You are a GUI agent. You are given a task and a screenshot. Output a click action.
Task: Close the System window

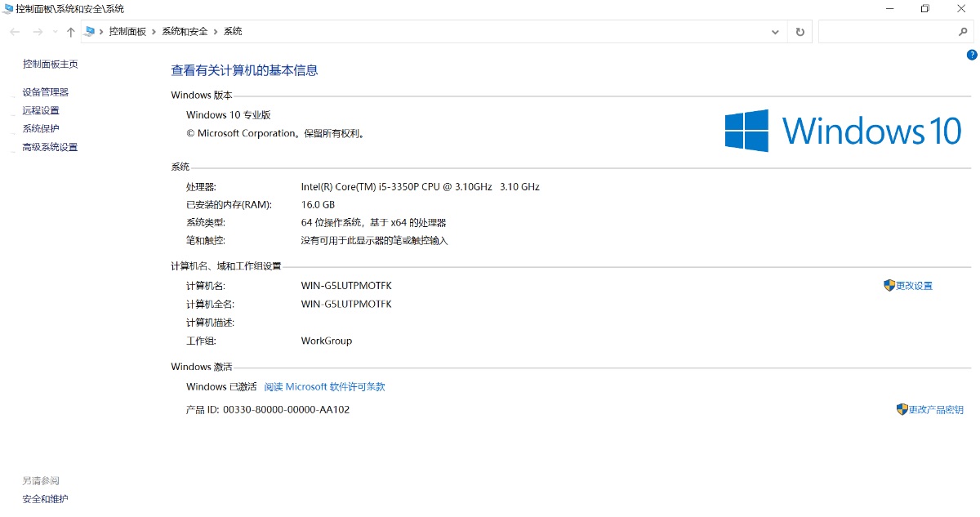coord(961,8)
